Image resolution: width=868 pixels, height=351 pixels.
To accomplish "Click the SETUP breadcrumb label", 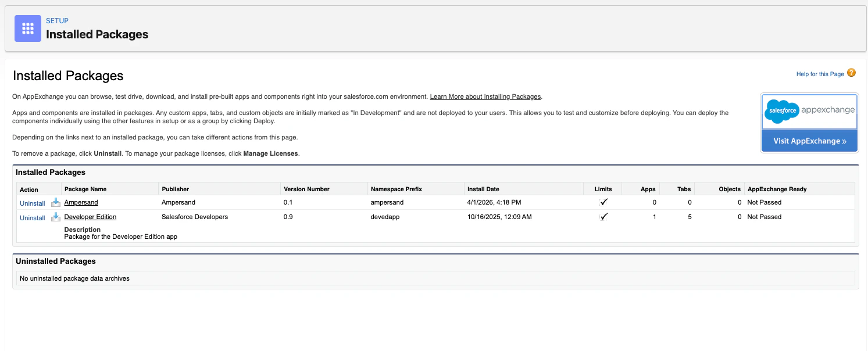I will [57, 21].
